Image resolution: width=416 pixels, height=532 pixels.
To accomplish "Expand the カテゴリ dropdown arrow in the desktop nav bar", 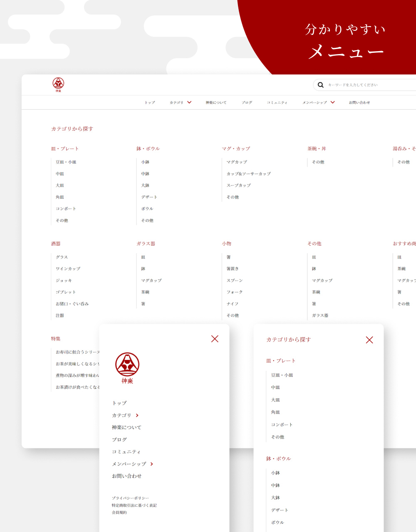I will 189,102.
